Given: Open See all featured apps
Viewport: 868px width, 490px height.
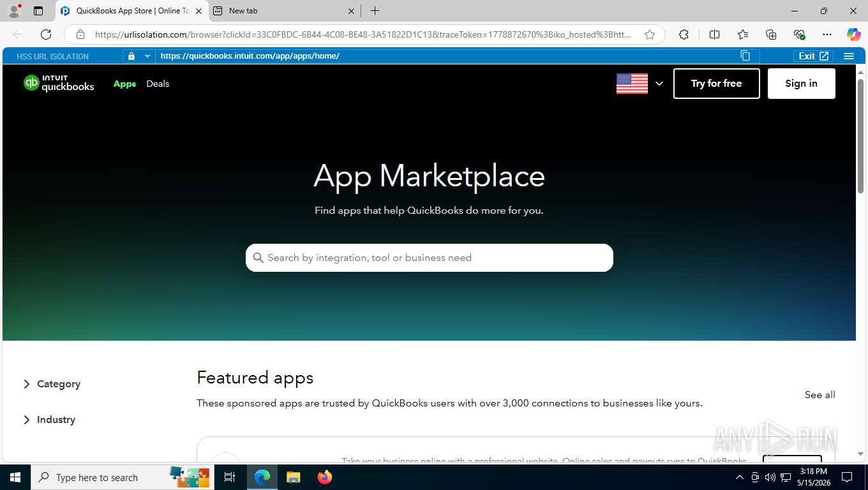Looking at the screenshot, I should (820, 395).
